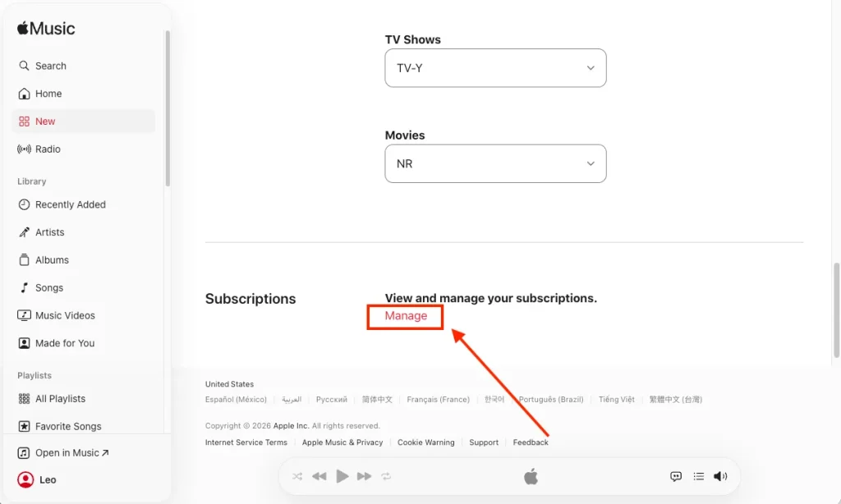Screen dimensions: 841x504
Task: Switch language to Traditional Chinese (Taiwan)
Action: (675, 400)
